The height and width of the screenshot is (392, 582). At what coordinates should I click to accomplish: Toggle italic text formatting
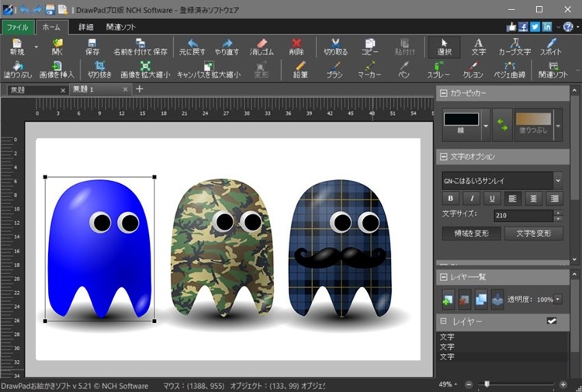[x=470, y=198]
